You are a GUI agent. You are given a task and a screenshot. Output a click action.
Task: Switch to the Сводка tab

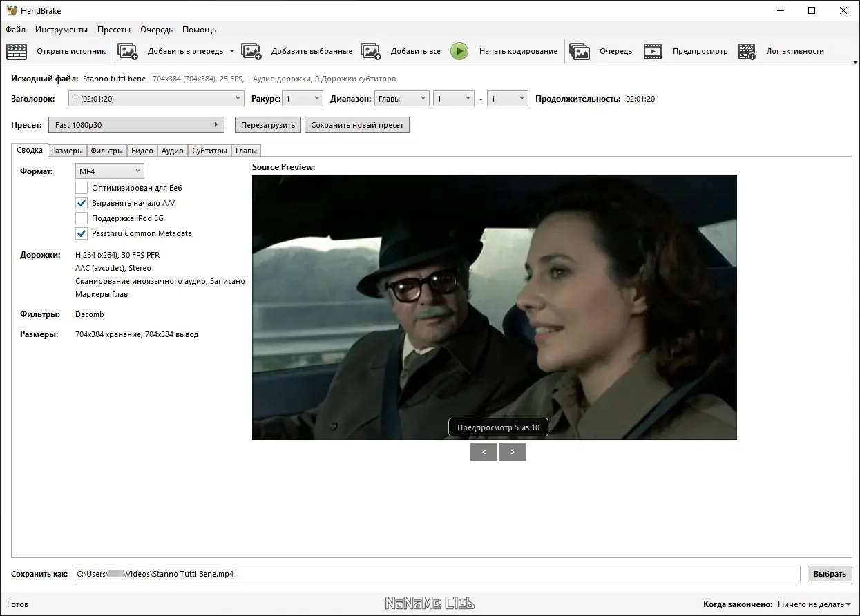30,150
